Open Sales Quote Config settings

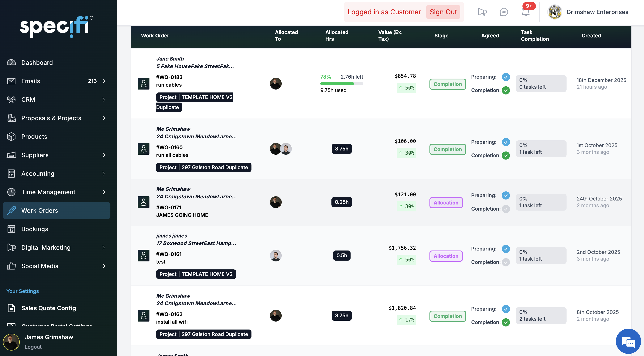48,308
